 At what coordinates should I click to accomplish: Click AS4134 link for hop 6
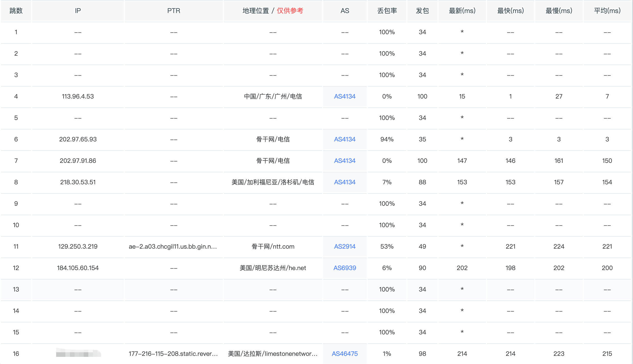tap(345, 139)
